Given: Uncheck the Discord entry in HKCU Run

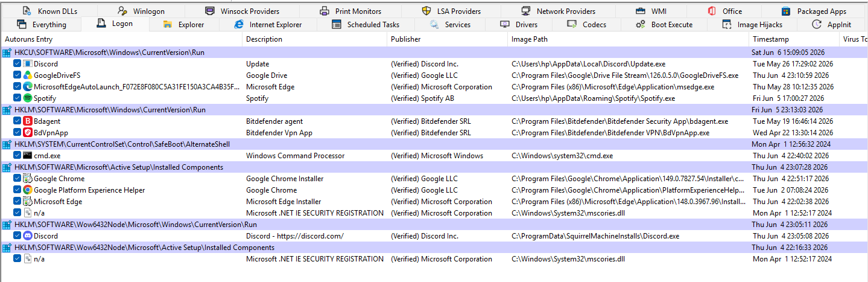Looking at the screenshot, I should pos(17,64).
